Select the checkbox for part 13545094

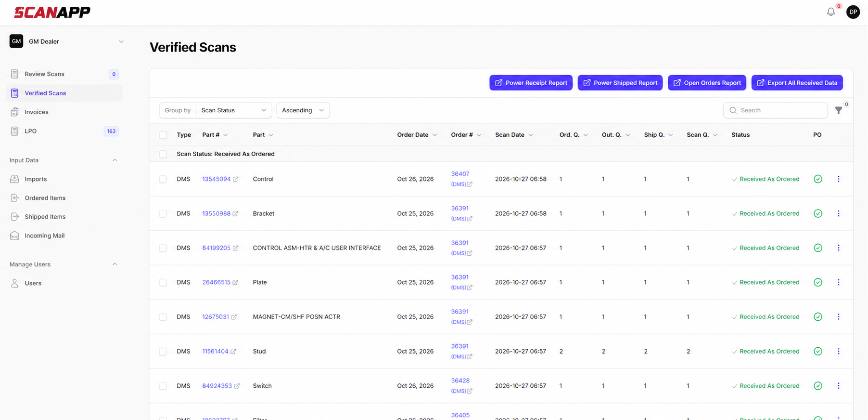click(163, 179)
